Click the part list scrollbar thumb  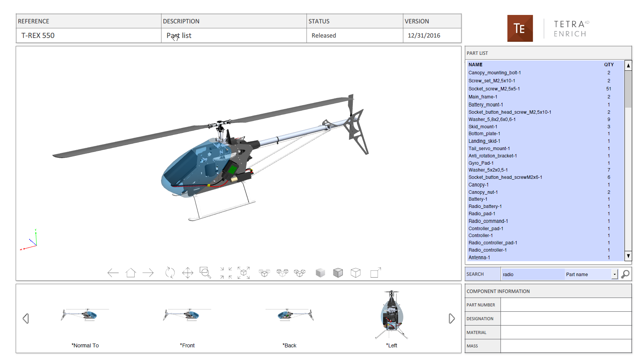click(x=628, y=89)
